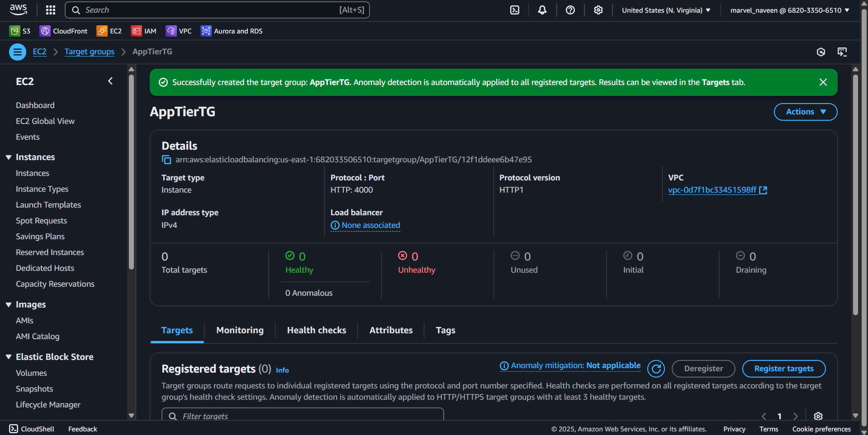Collapse the EC2 side navigation panel
This screenshot has height=435, width=868.
pos(110,81)
